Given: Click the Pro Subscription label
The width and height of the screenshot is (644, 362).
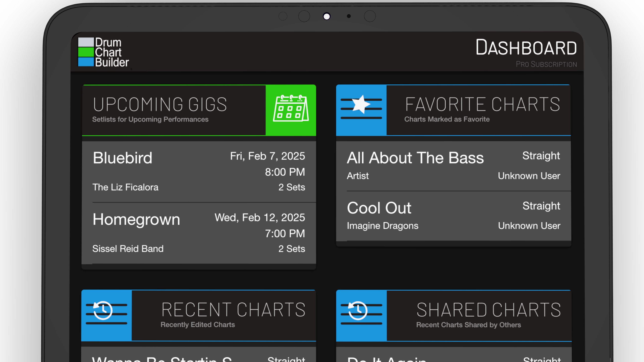Looking at the screenshot, I should (547, 65).
